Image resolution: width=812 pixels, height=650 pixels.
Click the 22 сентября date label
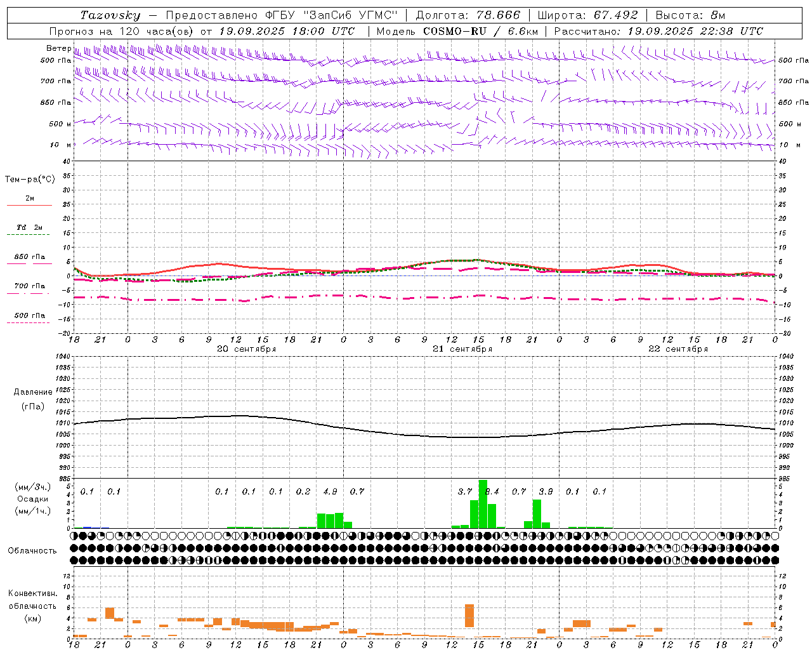pos(678,349)
